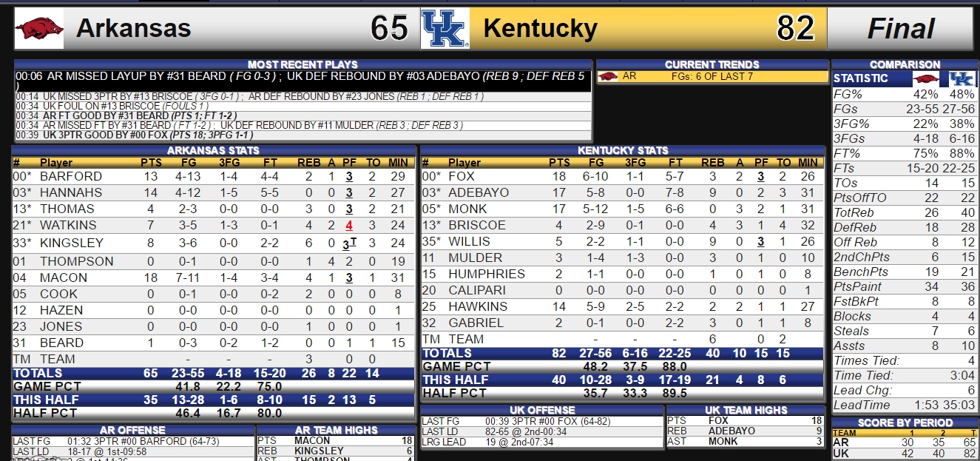Click the Arkansas Razorback logo in header

click(39, 29)
